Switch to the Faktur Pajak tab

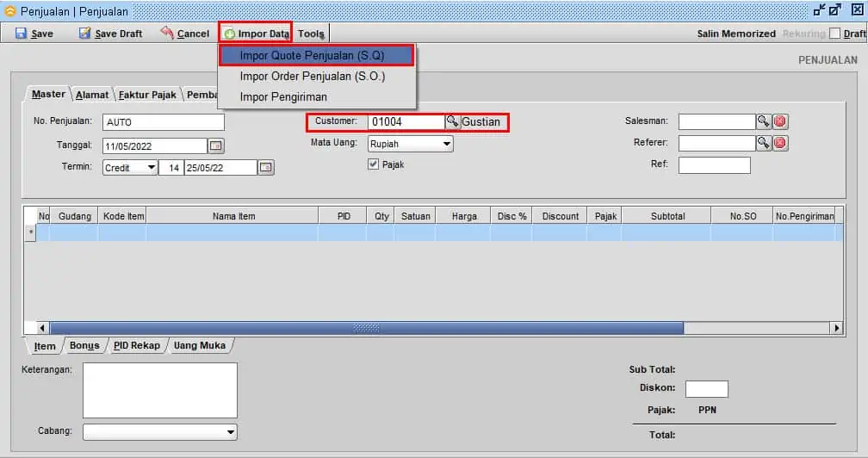[146, 95]
